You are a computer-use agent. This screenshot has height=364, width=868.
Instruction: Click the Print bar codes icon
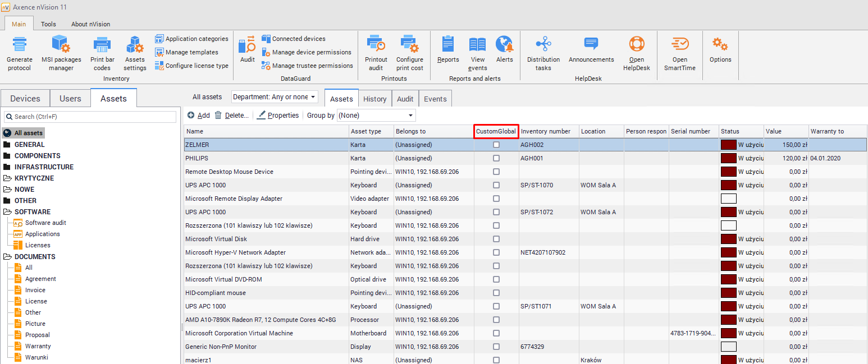102,45
